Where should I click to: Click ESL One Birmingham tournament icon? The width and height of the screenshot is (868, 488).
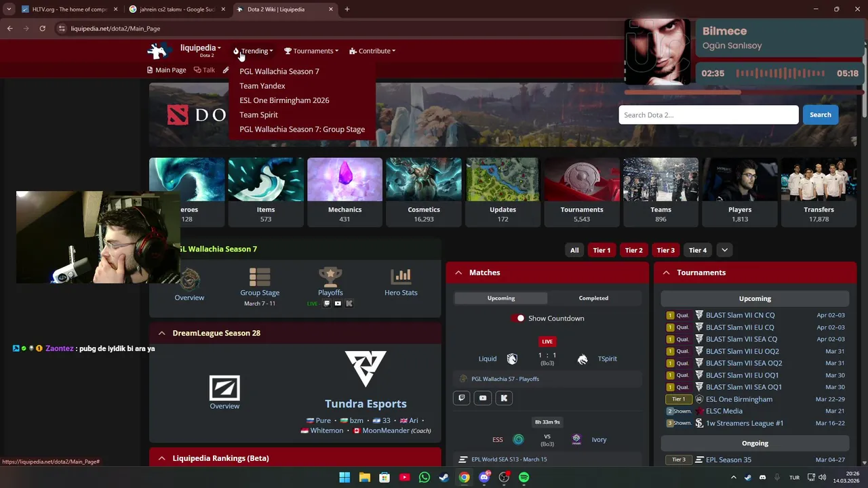click(699, 399)
